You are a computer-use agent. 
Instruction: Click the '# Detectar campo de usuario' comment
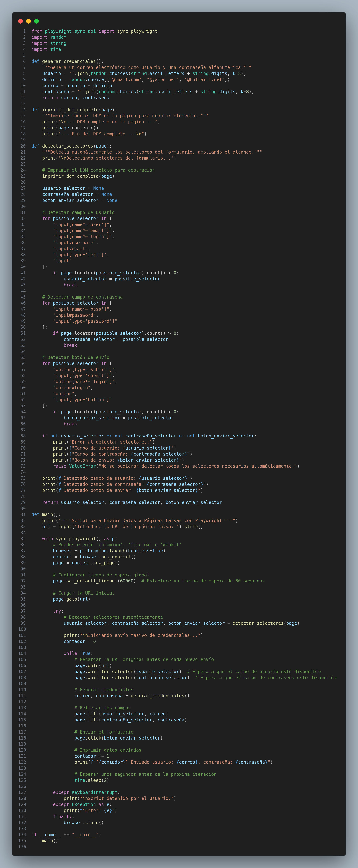[x=78, y=213]
